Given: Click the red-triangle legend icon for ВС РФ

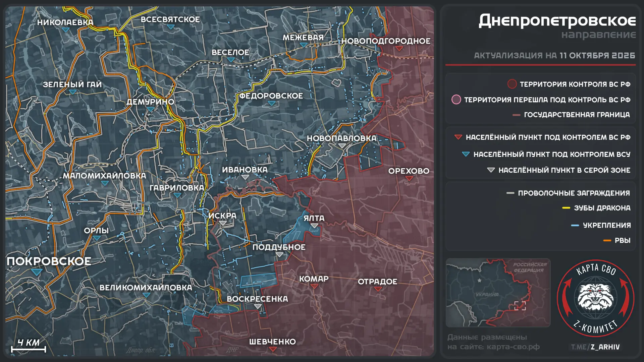Looking at the screenshot, I should point(458,137).
